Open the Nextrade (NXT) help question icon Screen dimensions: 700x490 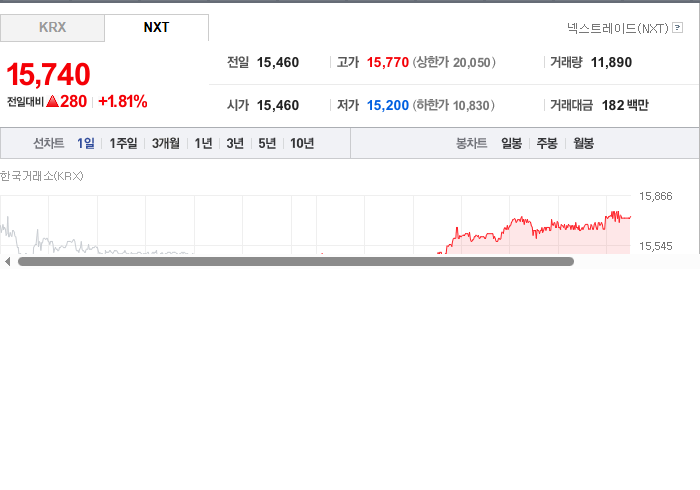pyautogui.click(x=677, y=28)
